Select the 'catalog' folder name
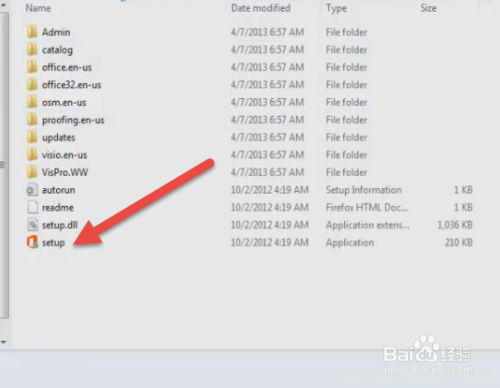Screen dimensions: 500x388 pos(57,50)
